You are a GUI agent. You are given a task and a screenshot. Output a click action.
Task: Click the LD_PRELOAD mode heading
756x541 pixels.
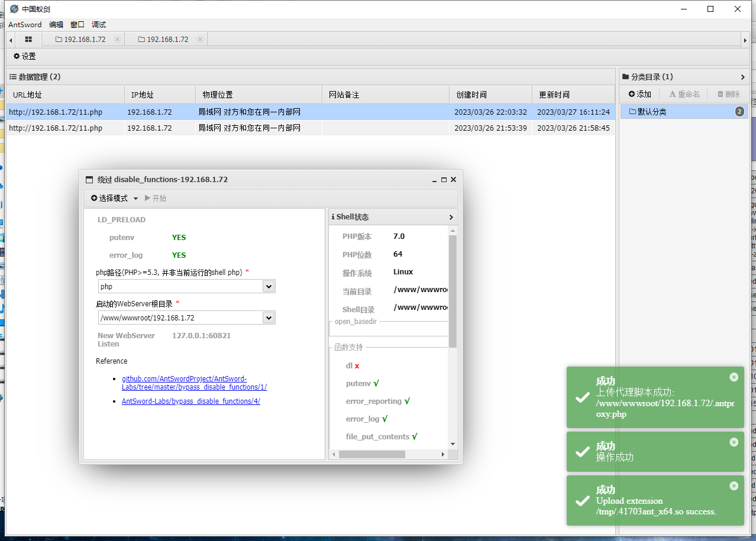pos(121,219)
